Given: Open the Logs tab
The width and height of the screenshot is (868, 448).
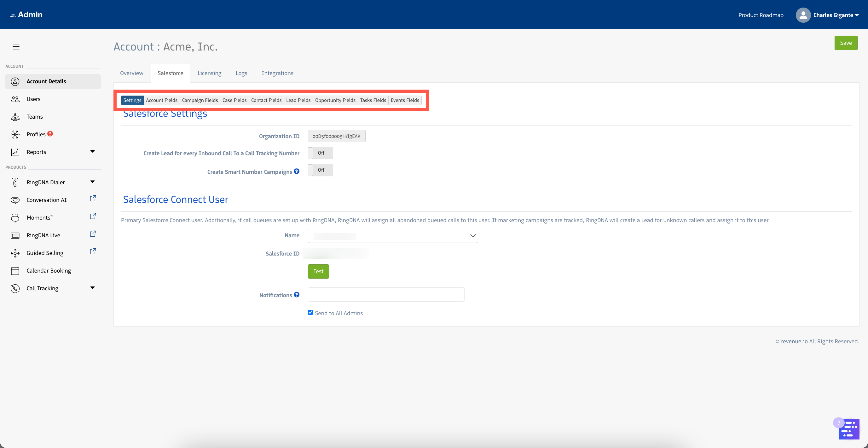Looking at the screenshot, I should 241,73.
